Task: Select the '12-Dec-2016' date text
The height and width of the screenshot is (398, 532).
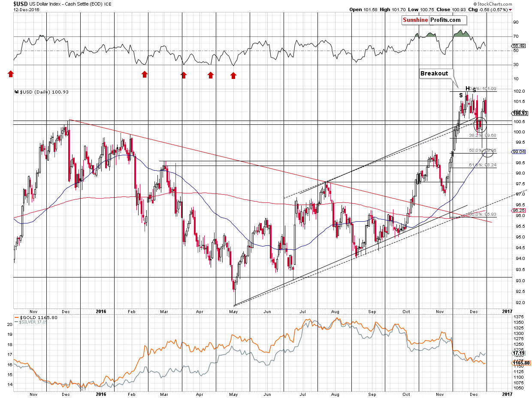Action: point(27,9)
